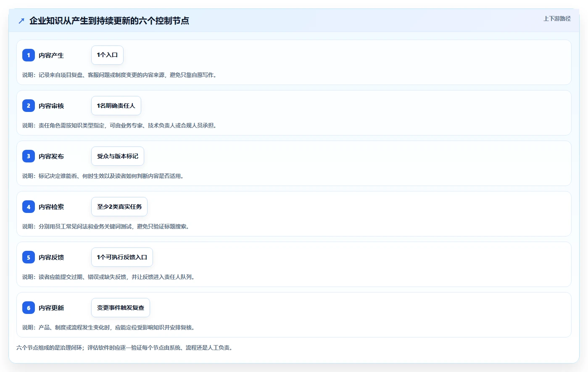
Task: Select step badge number 4
Action: [29, 207]
